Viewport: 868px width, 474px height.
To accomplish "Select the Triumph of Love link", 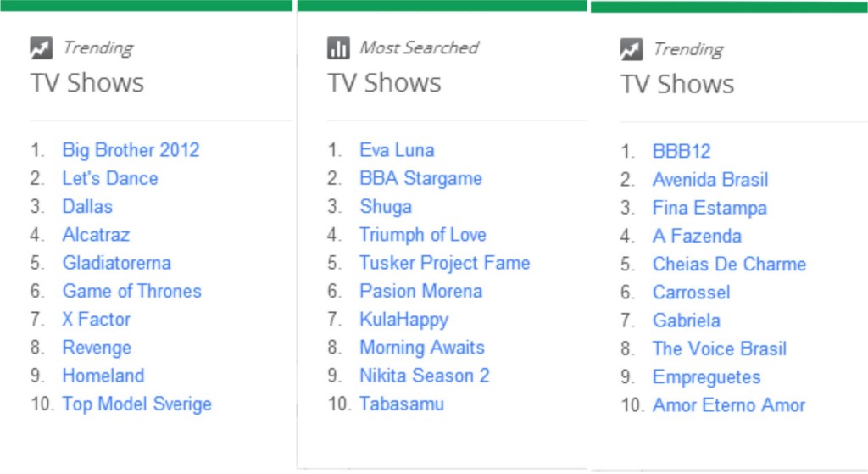I will pos(423,234).
